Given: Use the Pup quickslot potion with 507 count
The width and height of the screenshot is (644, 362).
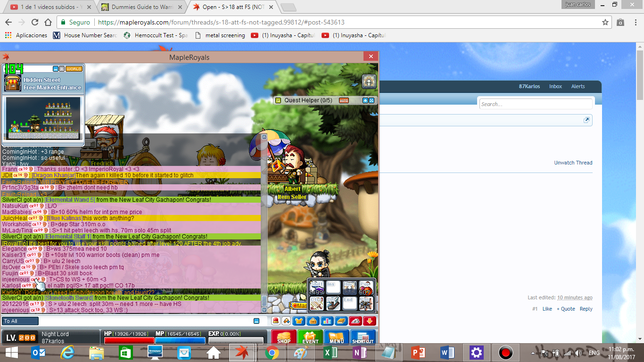Looking at the screenshot, I should click(366, 288).
